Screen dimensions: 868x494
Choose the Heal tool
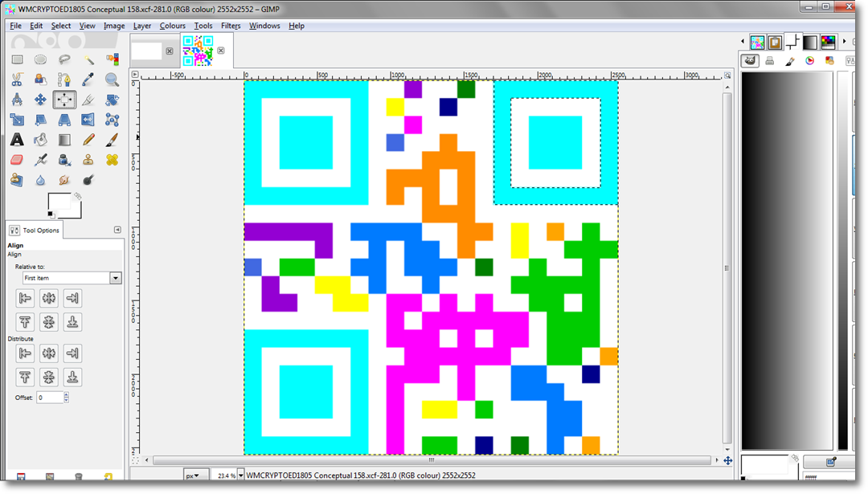pos(112,160)
